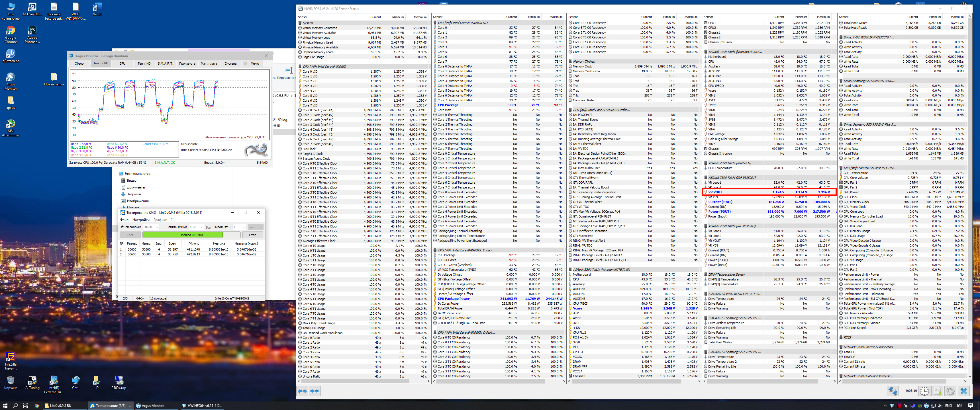The height and width of the screenshot is (410, 980).
Task: Open Память (МиБ) dropdown in LinX
Action: 202,227
